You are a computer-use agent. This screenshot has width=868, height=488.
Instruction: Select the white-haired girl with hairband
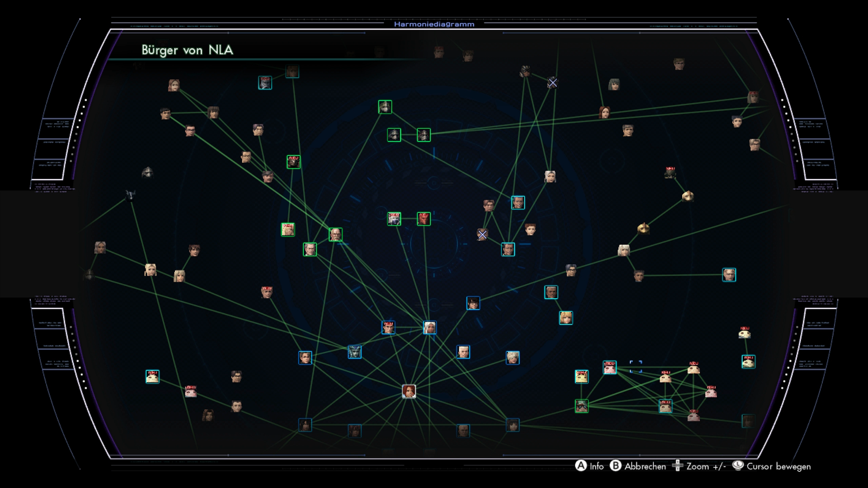pos(550,176)
